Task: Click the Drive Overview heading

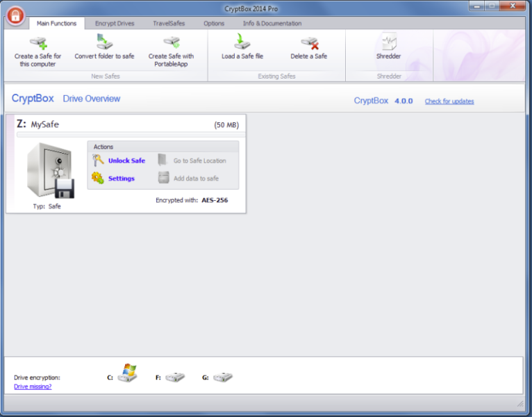Action: [x=92, y=99]
